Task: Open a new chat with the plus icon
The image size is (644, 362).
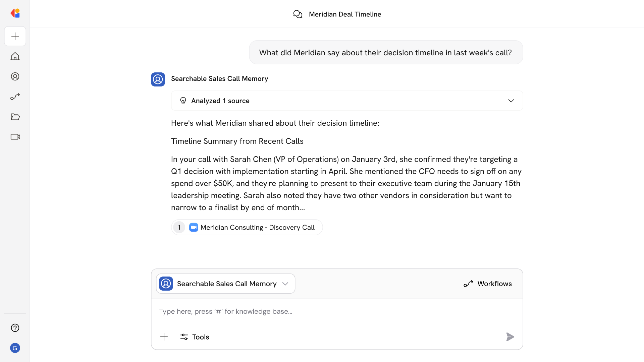Action: point(15,36)
